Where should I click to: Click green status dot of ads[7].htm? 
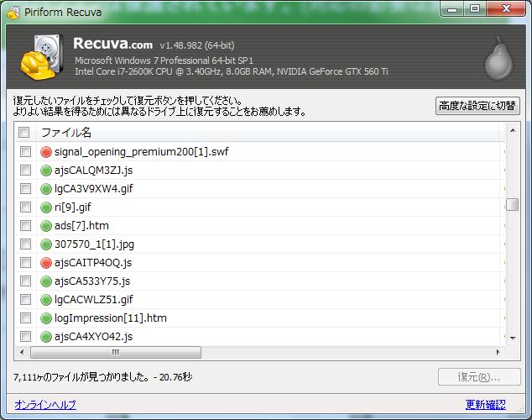pos(46,226)
